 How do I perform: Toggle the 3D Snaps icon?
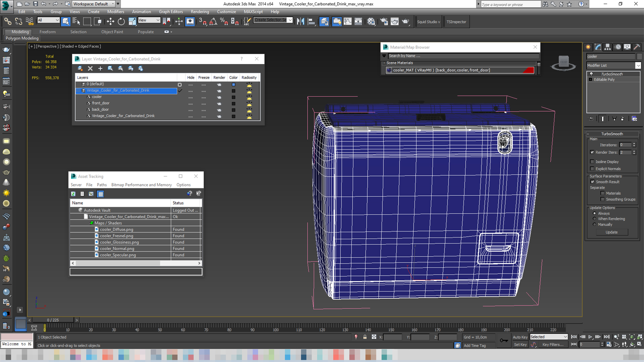point(202,21)
